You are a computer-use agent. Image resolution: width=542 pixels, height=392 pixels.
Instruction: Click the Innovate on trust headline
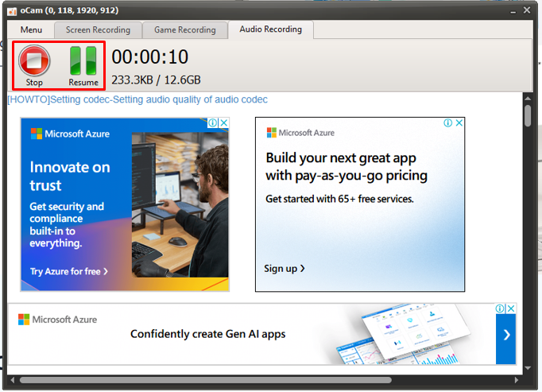click(70, 176)
